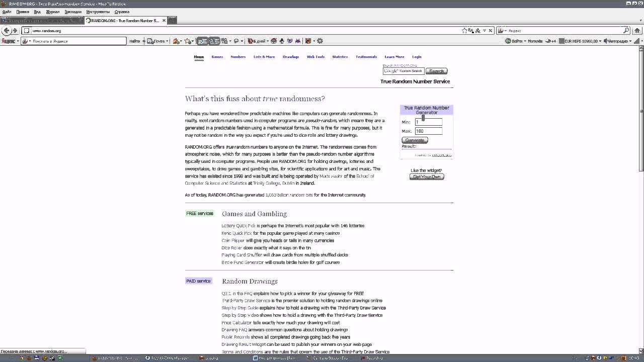Image resolution: width=644 pixels, height=362 pixels.
Task: Open the Вид menu
Action: pyautogui.click(x=37, y=12)
